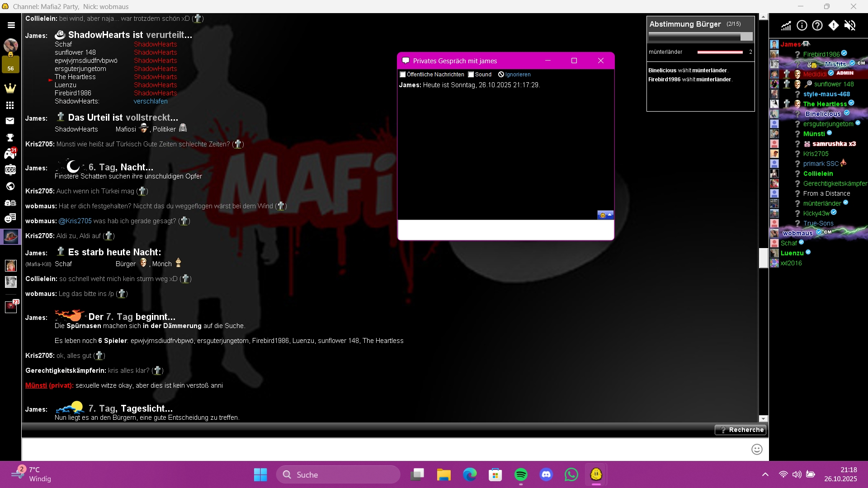Select Kris2705 in the user list
868x488 pixels.
coord(816,154)
